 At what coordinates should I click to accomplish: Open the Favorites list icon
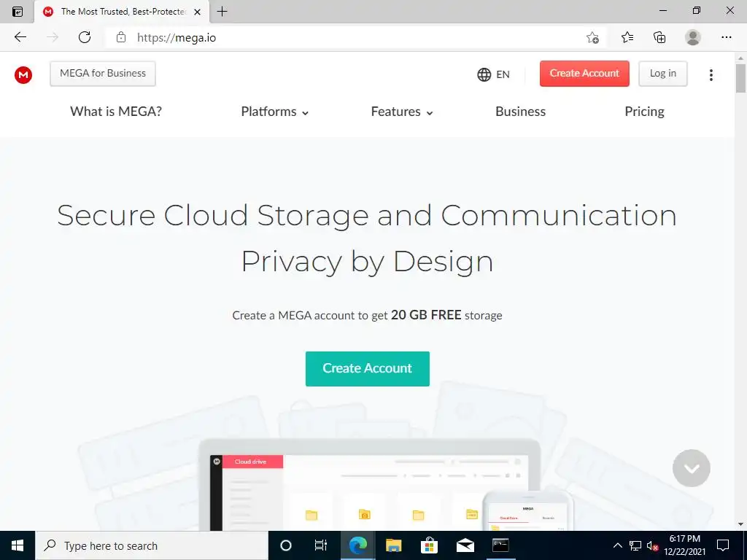627,37
